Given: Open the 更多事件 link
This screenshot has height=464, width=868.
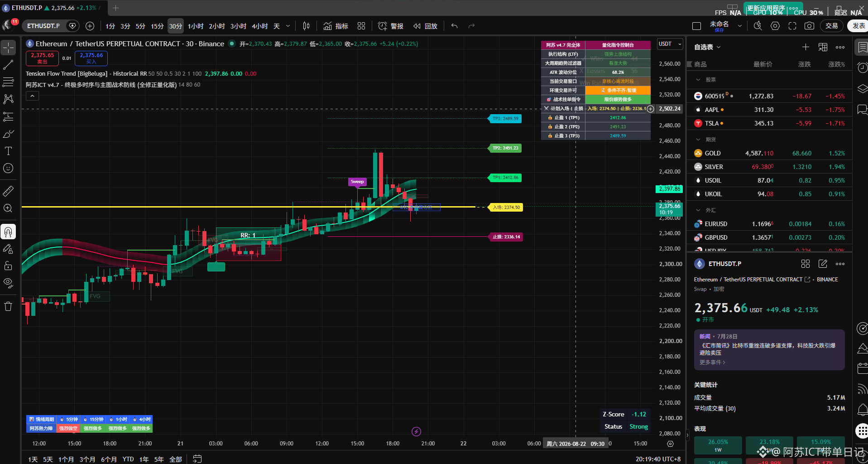Looking at the screenshot, I should [712, 362].
